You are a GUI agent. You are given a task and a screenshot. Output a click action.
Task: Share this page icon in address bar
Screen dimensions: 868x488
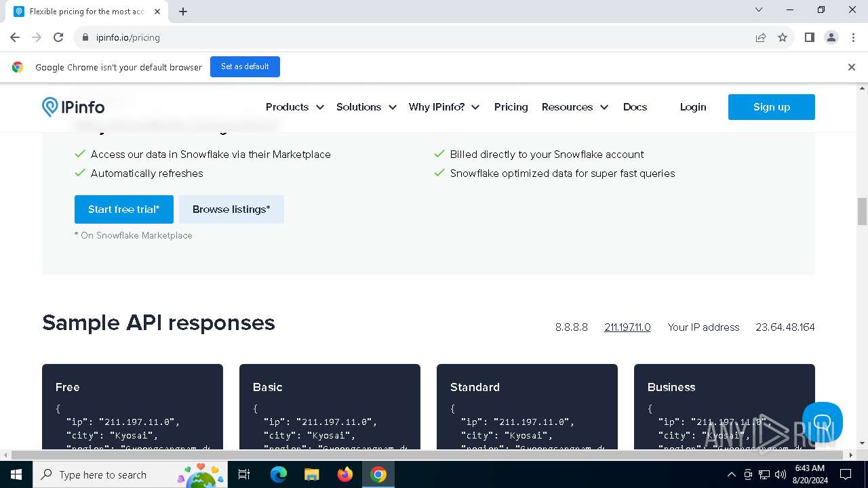click(761, 37)
